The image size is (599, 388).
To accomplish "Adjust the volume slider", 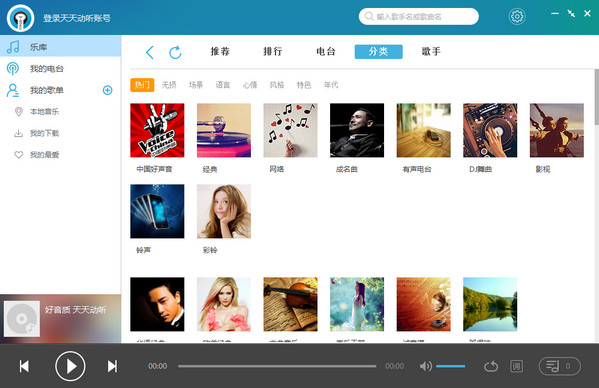I will [450, 366].
